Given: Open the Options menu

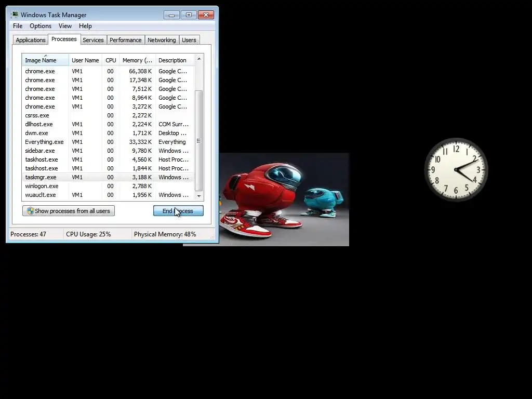Looking at the screenshot, I should [x=41, y=26].
